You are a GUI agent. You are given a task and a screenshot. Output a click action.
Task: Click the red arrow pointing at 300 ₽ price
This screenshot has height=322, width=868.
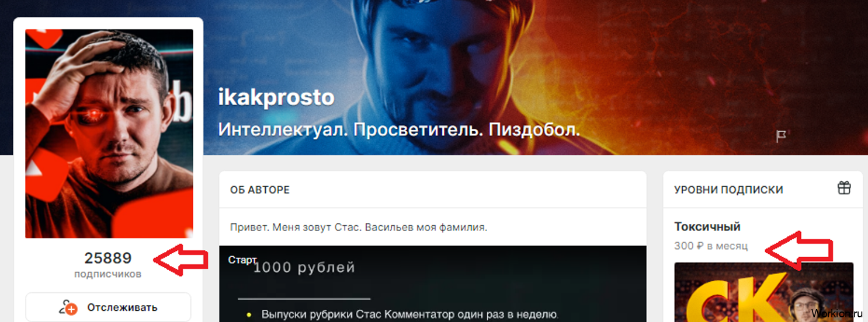tap(799, 251)
